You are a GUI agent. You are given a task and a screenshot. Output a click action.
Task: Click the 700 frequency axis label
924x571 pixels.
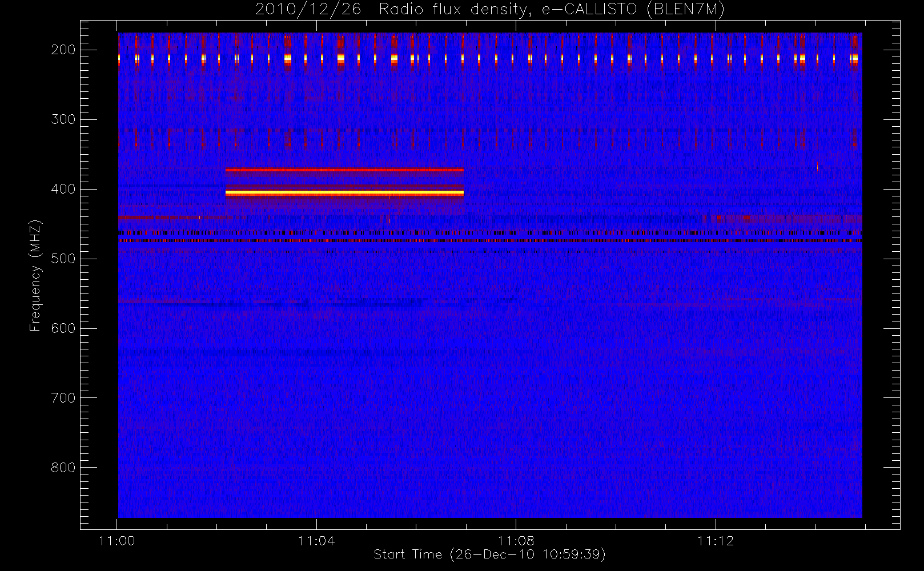(63, 398)
